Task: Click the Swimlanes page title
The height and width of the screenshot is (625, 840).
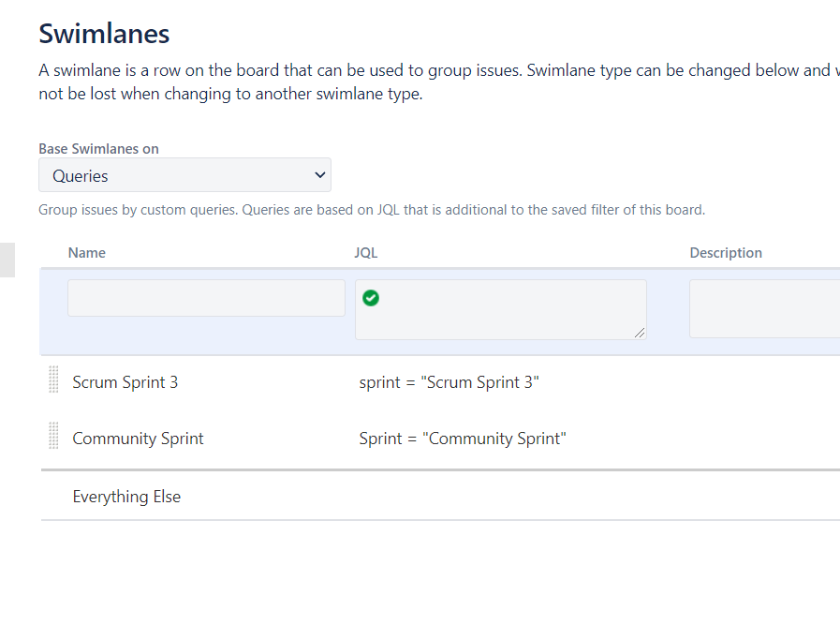Action: click(103, 33)
